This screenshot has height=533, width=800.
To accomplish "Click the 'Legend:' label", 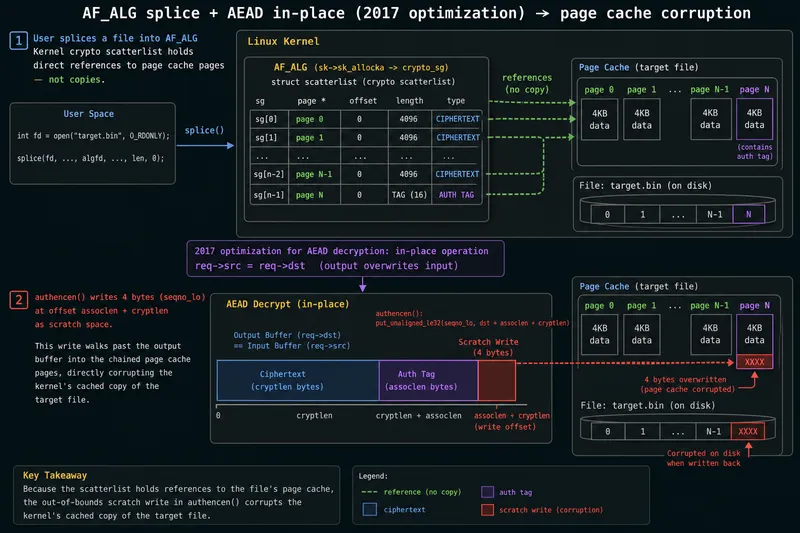I will [373, 476].
